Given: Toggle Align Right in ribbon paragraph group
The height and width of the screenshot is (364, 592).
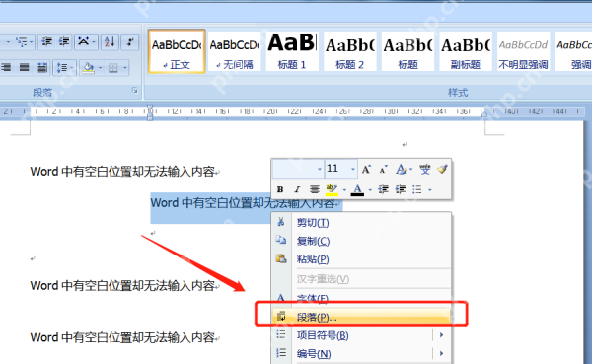Looking at the screenshot, I should coord(6,68).
